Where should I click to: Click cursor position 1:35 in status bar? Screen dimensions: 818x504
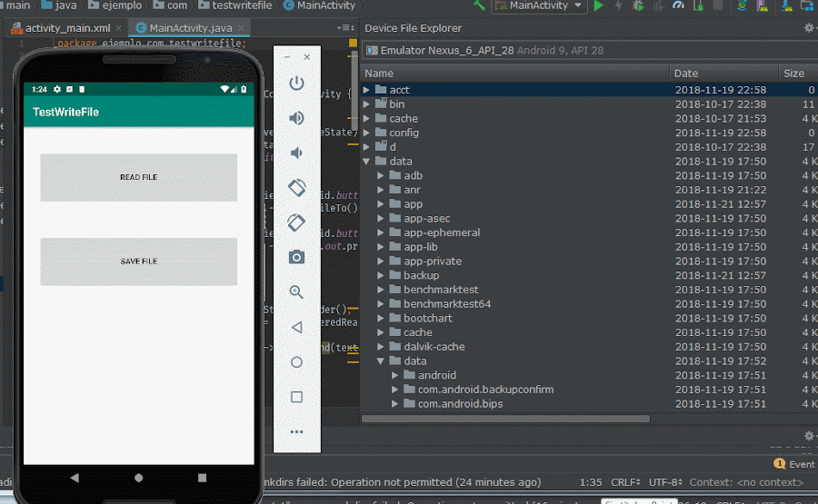click(x=591, y=482)
